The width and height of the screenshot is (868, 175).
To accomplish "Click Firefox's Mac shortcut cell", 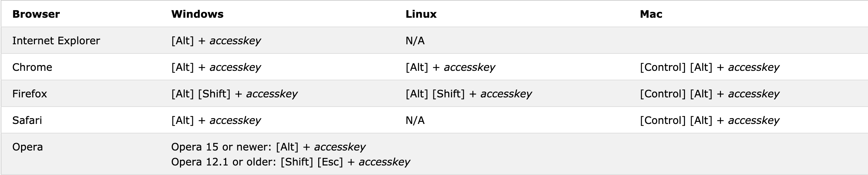I will (709, 94).
